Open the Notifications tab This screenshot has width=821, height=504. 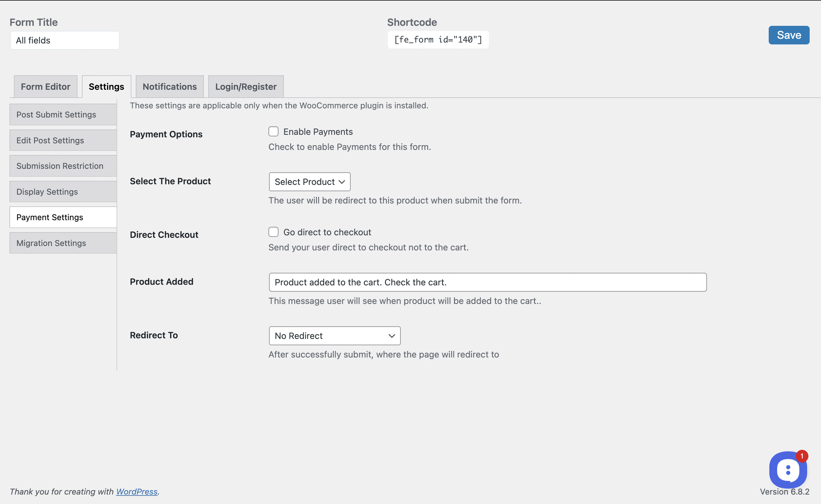coord(170,87)
